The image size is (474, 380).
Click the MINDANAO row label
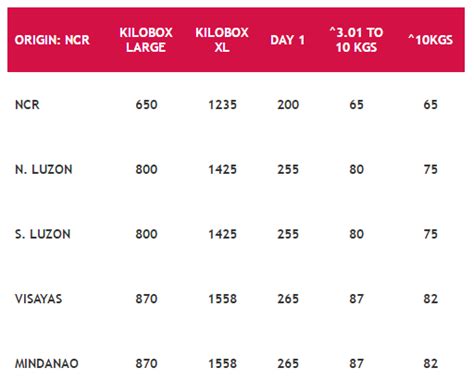point(47,363)
